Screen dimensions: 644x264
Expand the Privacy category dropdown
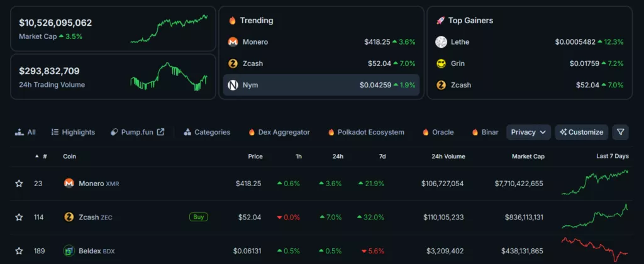pyautogui.click(x=528, y=132)
